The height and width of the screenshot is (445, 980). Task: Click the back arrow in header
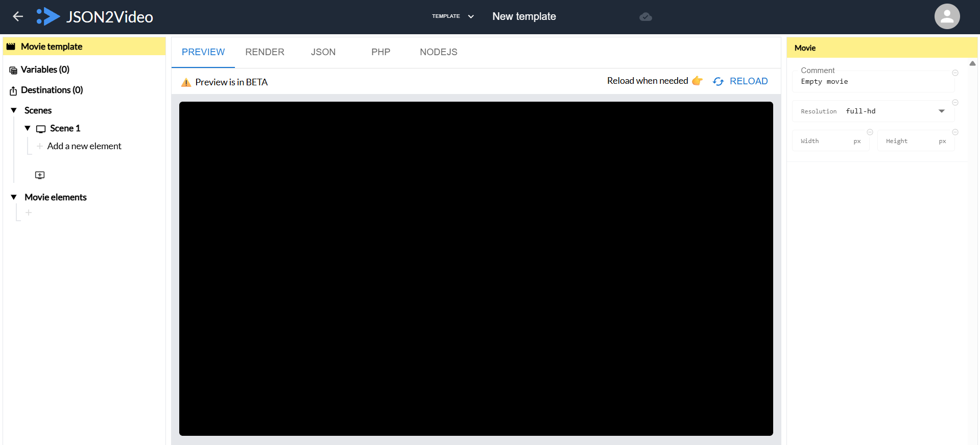[18, 16]
